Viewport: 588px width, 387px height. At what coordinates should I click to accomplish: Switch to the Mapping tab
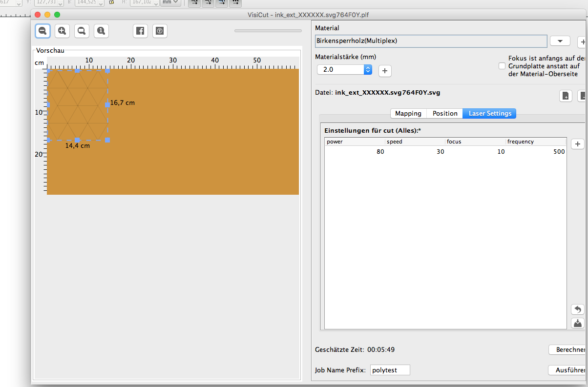[x=408, y=113]
